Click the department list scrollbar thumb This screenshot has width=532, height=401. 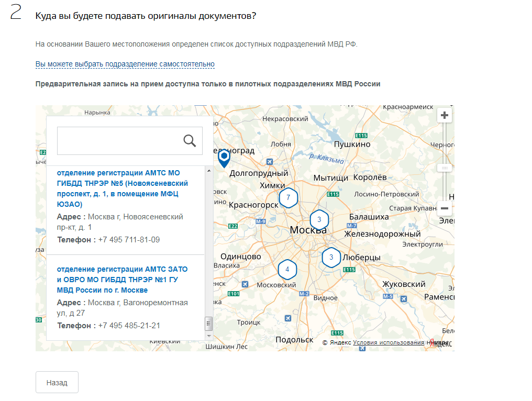208,321
